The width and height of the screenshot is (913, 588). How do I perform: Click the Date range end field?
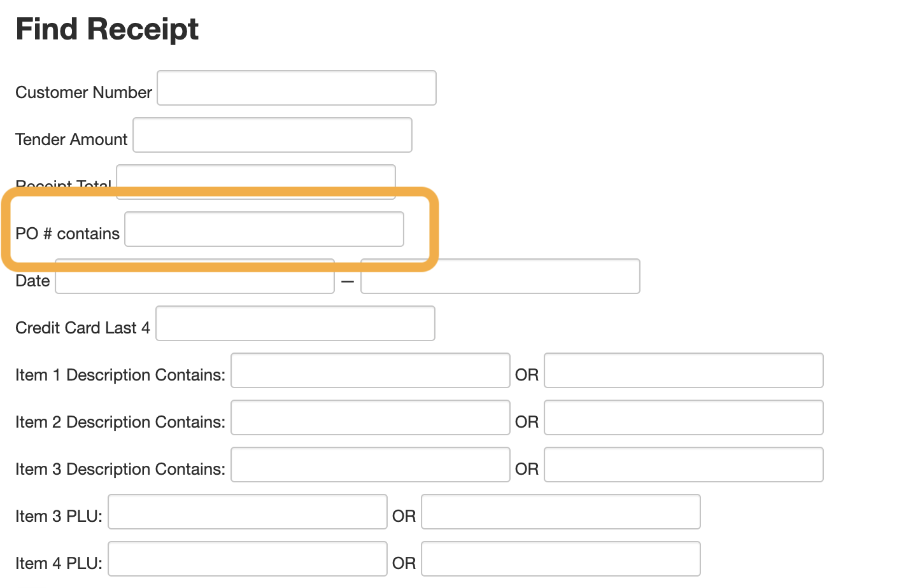pos(500,276)
